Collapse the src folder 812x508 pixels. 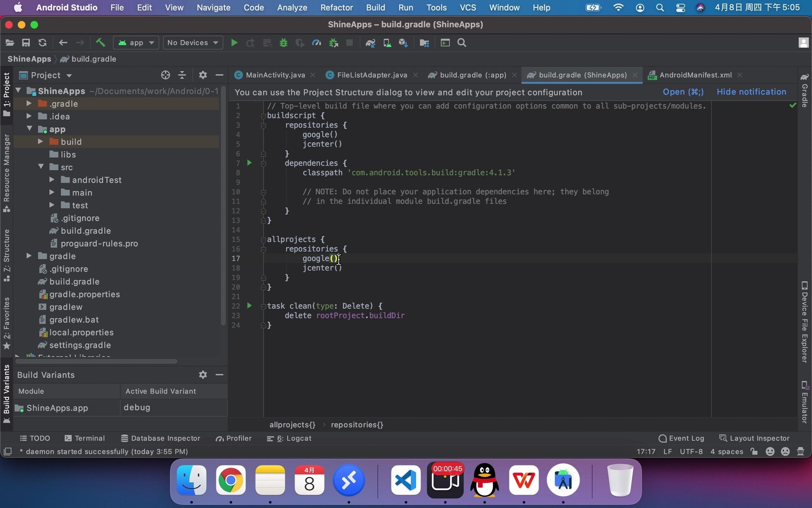coord(41,167)
